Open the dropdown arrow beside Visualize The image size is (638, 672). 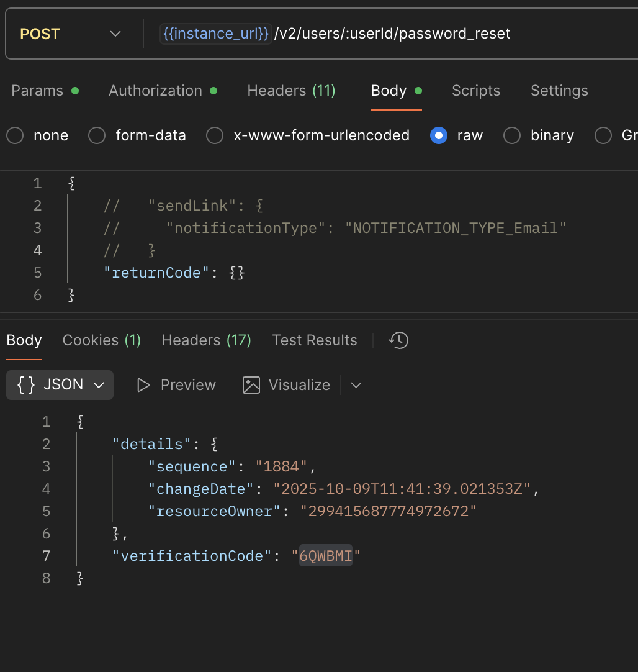coord(356,385)
